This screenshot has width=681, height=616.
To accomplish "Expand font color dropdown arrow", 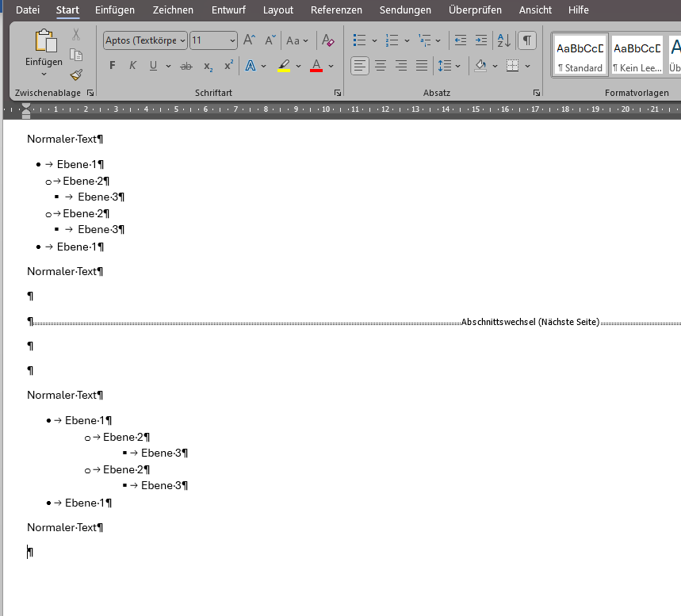I will click(331, 66).
